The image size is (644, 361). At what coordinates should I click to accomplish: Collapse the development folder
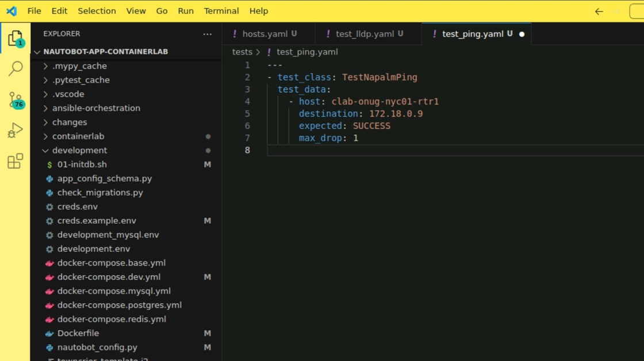79,150
